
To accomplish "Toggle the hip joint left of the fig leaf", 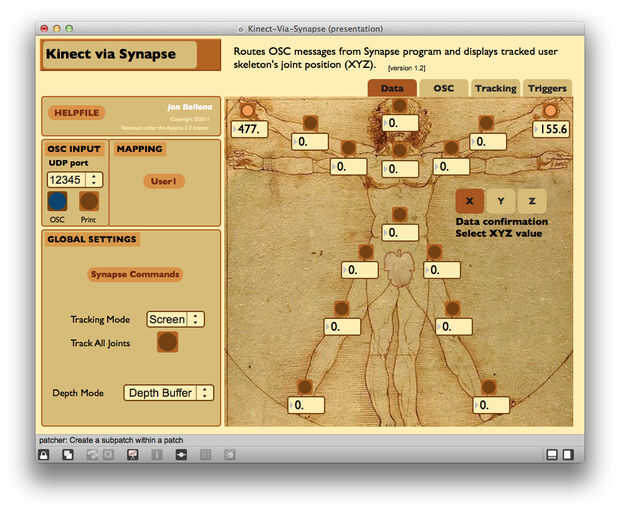I will 366,251.
